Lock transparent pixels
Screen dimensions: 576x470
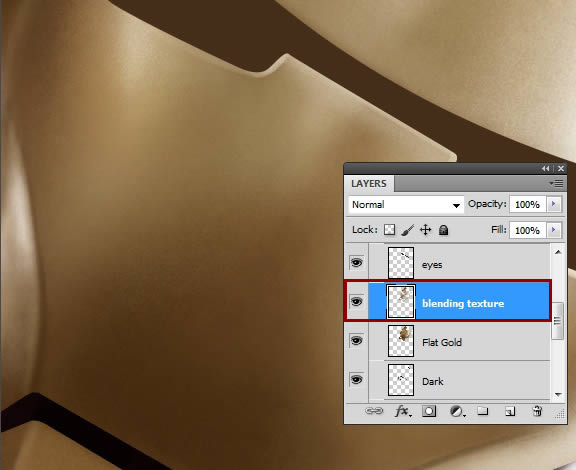[x=389, y=230]
